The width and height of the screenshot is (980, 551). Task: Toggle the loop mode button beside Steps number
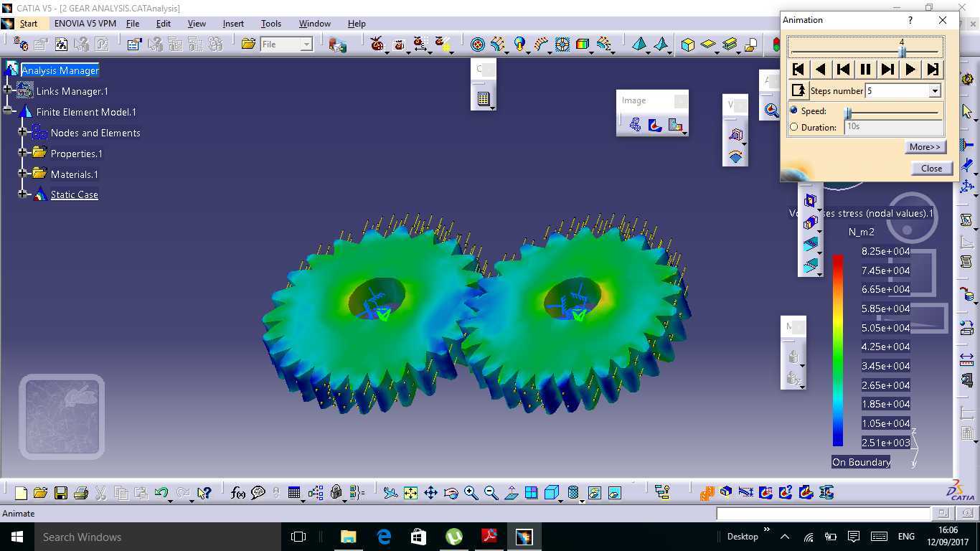click(x=798, y=90)
